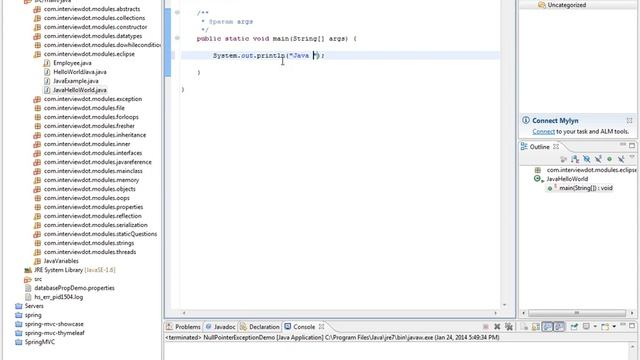The height and width of the screenshot is (360, 640).
Task: Click the Clear Console icon
Action: [x=524, y=327]
